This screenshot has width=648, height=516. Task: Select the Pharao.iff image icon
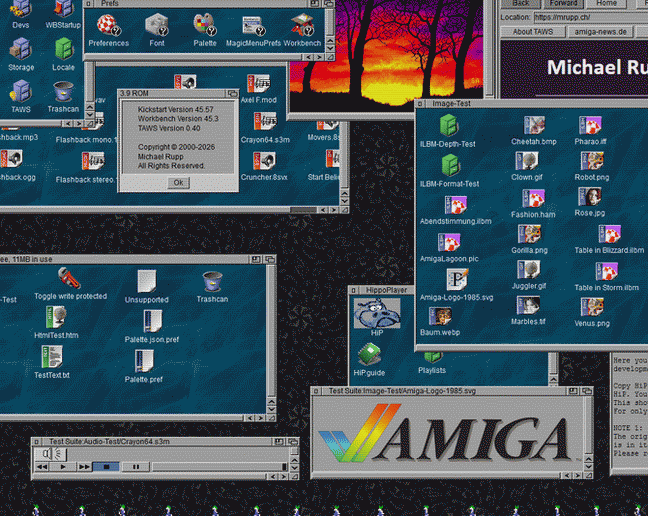point(590,125)
